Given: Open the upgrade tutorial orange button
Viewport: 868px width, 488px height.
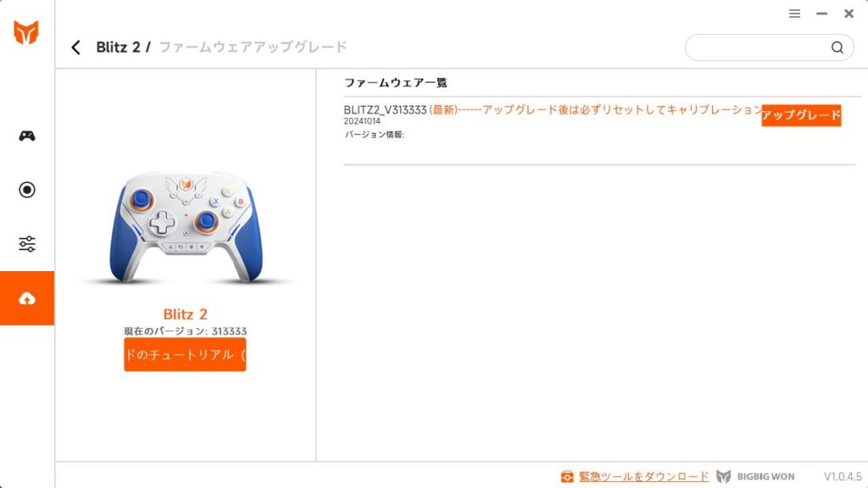Looking at the screenshot, I should (x=185, y=355).
